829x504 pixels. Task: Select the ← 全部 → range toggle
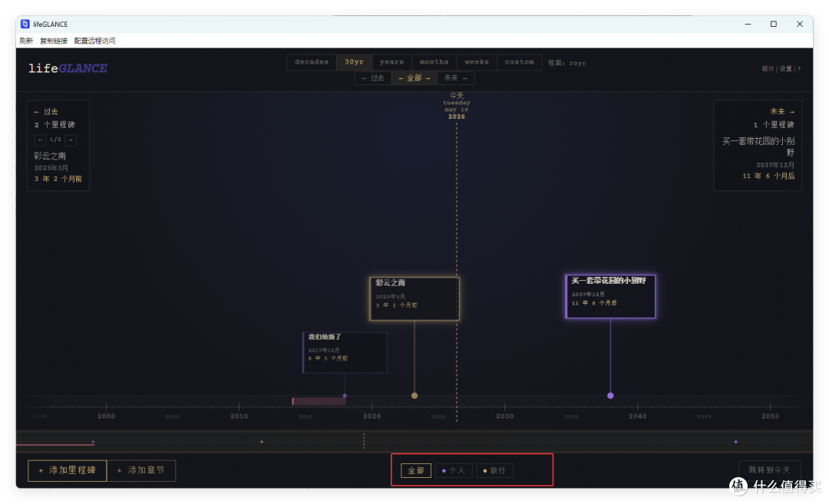point(414,78)
